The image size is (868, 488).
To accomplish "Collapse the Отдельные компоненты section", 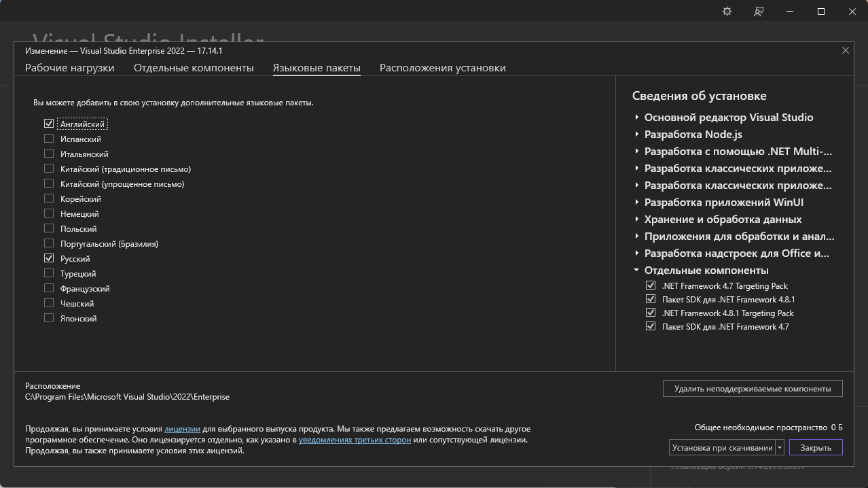I will [637, 271].
